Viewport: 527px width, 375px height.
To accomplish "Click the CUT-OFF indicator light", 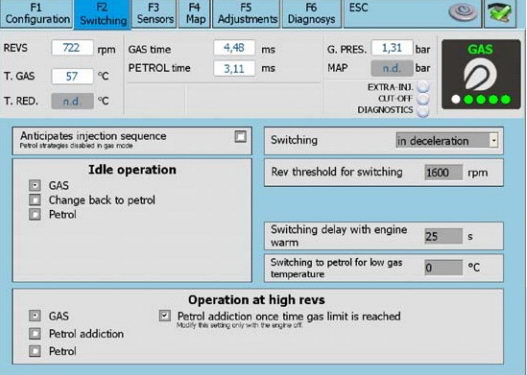I will point(423,98).
